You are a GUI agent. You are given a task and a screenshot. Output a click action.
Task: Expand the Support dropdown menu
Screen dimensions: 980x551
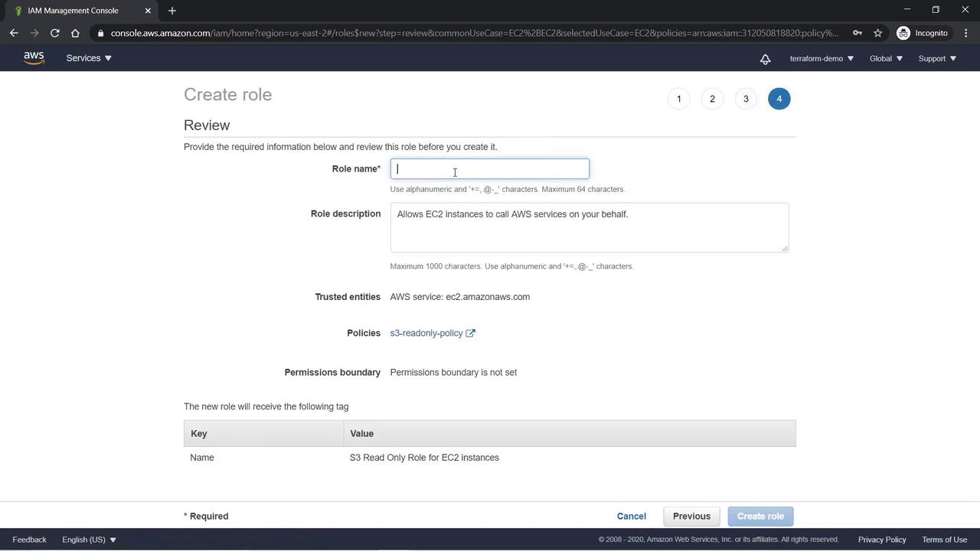pyautogui.click(x=937, y=58)
